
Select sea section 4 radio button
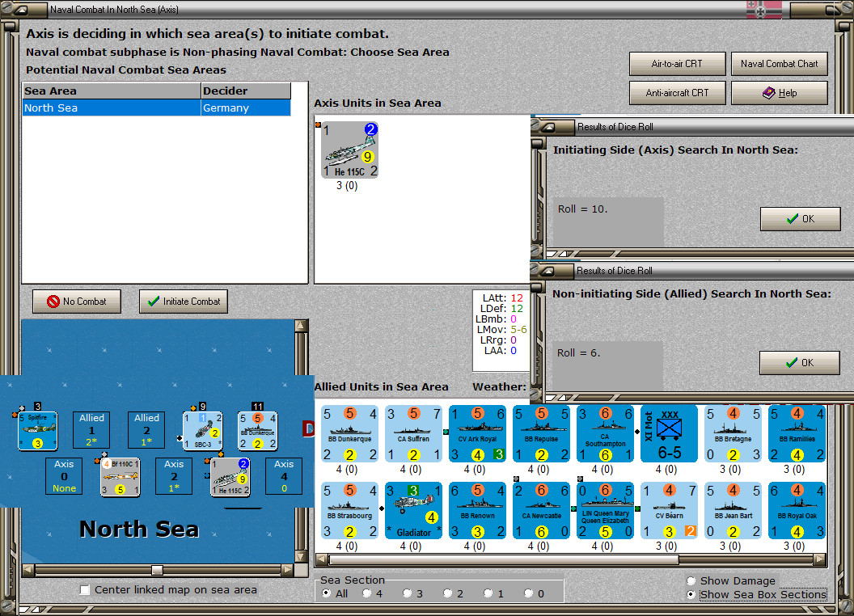pos(366,593)
